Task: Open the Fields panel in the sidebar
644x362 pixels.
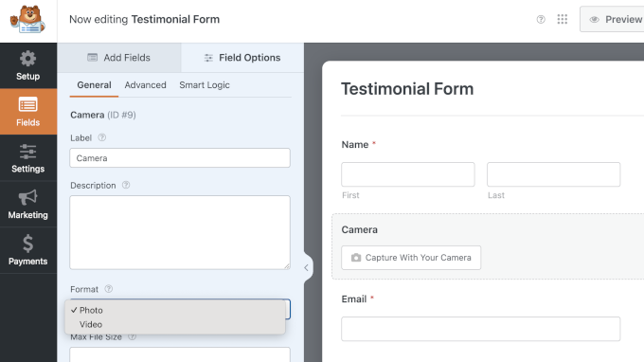Action: pos(27,112)
